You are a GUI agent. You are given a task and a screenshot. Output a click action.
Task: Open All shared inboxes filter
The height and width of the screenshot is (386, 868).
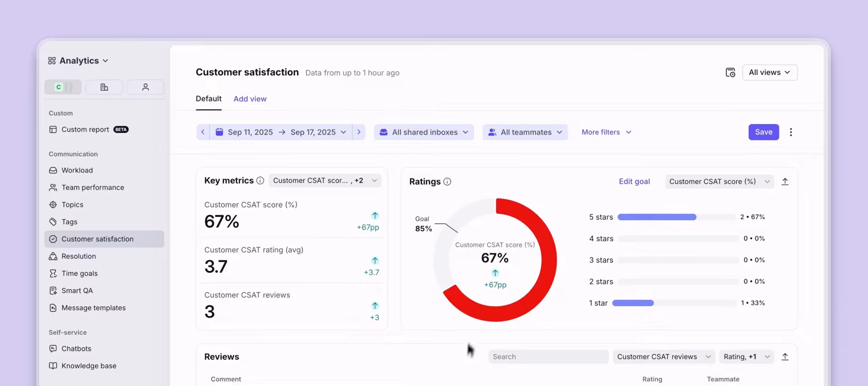pyautogui.click(x=424, y=132)
